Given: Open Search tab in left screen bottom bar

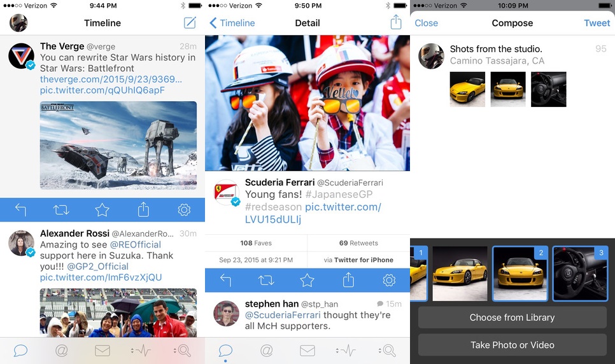Looking at the screenshot, I should click(x=182, y=350).
